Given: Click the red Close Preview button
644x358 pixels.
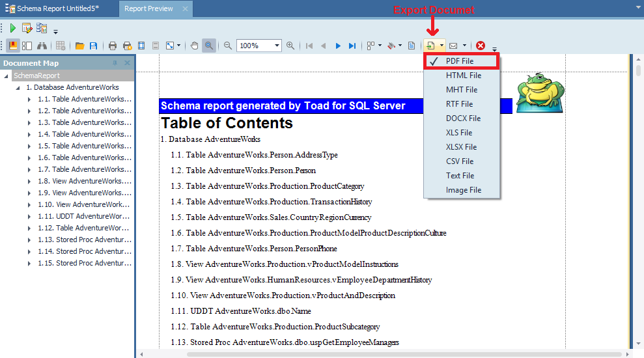Looking at the screenshot, I should (481, 46).
